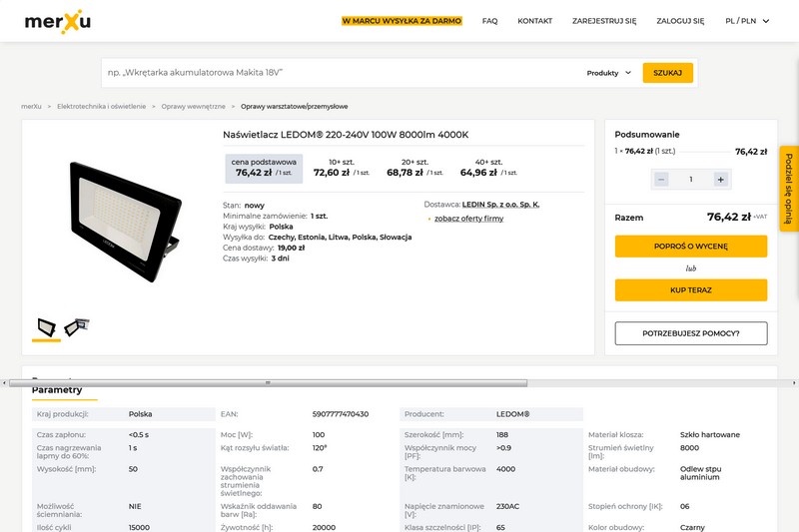Viewport: 799px width, 532px height.
Task: Click the merXu logo
Action: click(x=58, y=21)
